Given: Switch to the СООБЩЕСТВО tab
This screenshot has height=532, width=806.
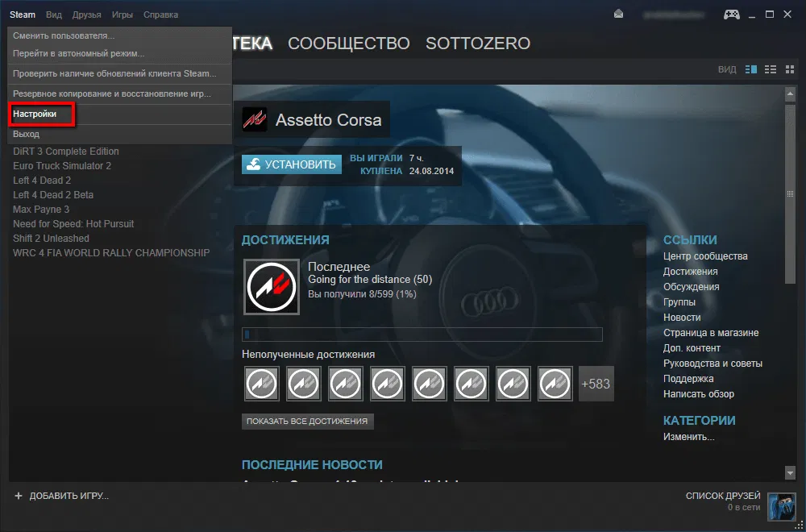Looking at the screenshot, I should click(348, 44).
